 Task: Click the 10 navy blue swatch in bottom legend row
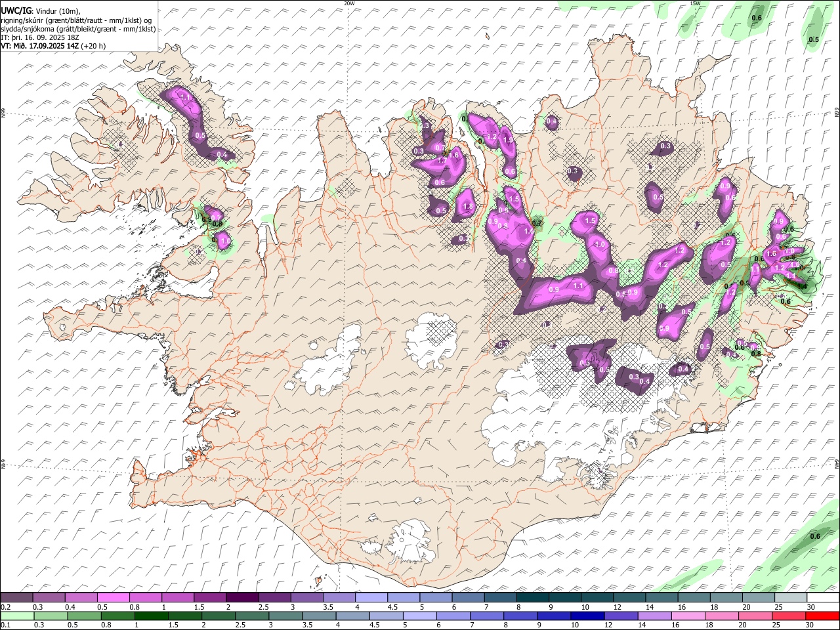coord(587,616)
